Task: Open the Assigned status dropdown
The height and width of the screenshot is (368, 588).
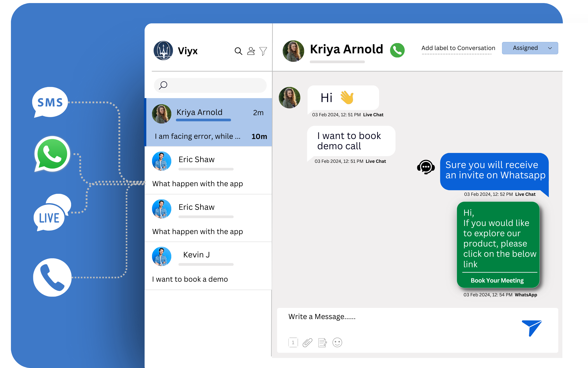Action: [x=530, y=48]
